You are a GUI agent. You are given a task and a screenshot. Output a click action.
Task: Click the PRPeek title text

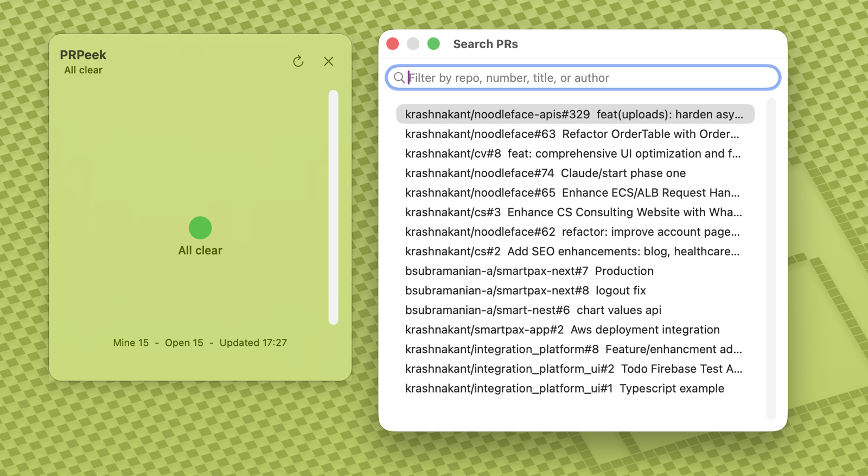pyautogui.click(x=83, y=55)
